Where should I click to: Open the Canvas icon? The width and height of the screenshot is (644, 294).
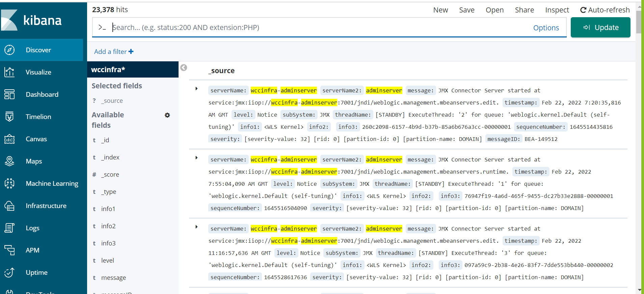(9, 139)
